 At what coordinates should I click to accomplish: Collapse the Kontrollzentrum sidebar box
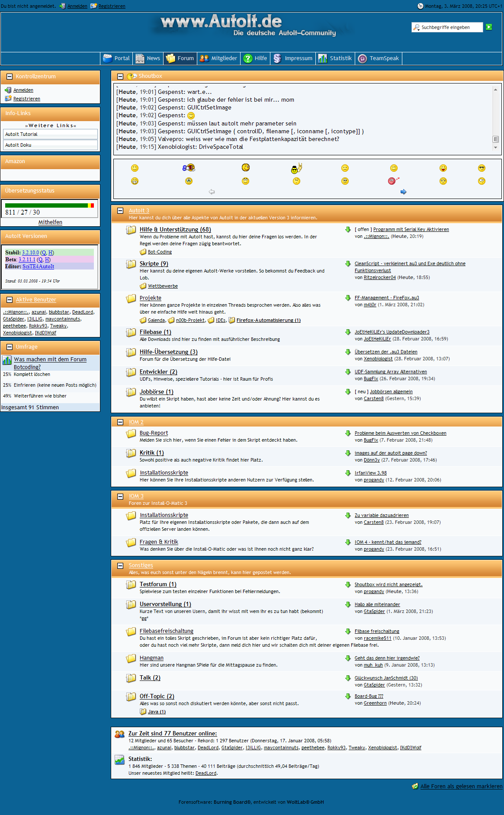9,77
